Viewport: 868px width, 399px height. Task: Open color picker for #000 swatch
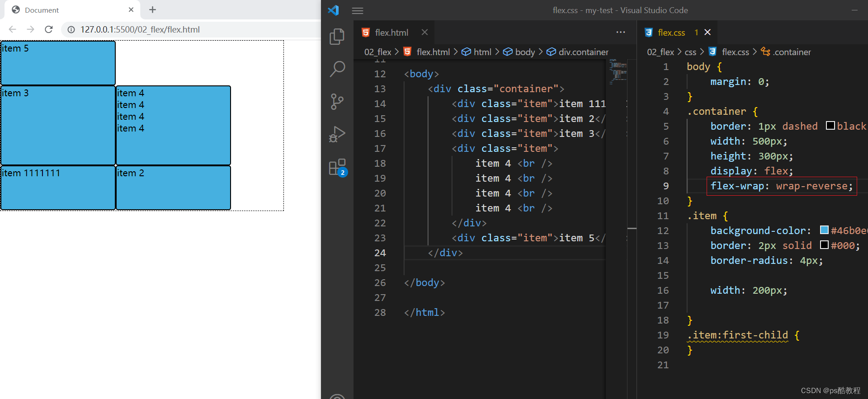[x=824, y=245]
